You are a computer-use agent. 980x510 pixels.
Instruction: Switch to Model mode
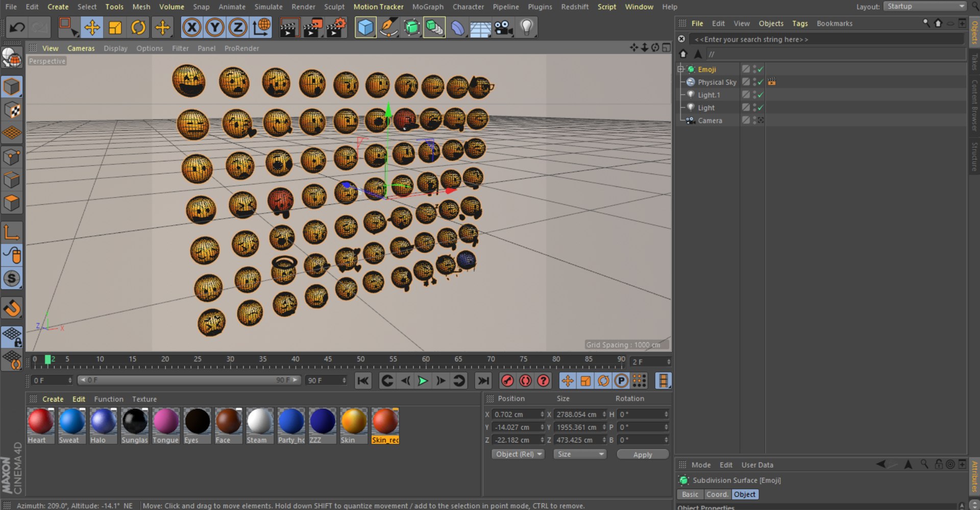(12, 87)
